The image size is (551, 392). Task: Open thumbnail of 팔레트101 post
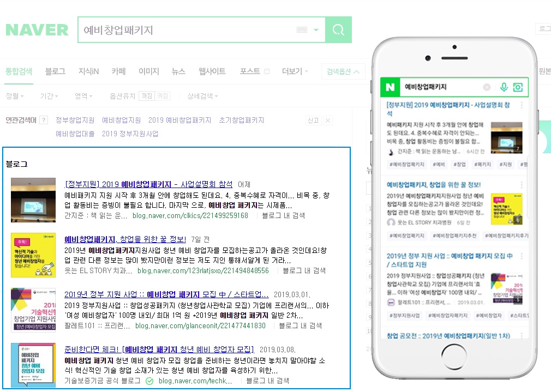coord(33,310)
